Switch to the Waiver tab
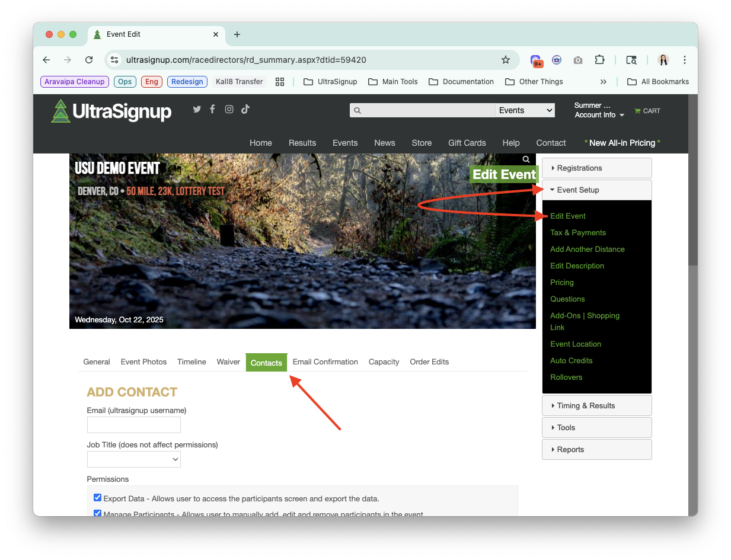 click(x=228, y=362)
